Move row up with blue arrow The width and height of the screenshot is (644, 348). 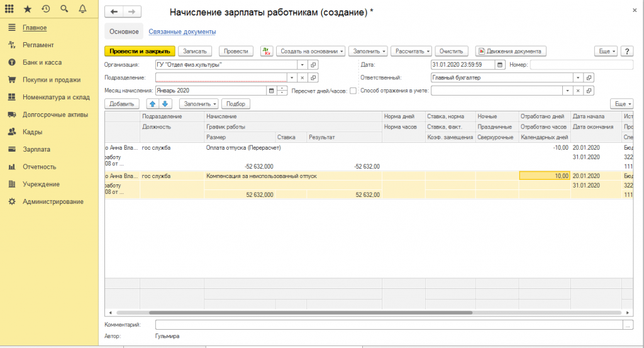pyautogui.click(x=153, y=104)
